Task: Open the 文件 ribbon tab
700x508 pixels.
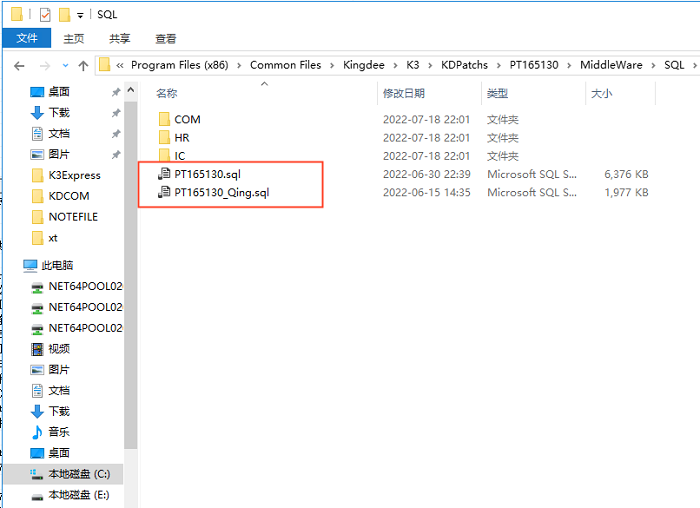Action: tap(27, 38)
